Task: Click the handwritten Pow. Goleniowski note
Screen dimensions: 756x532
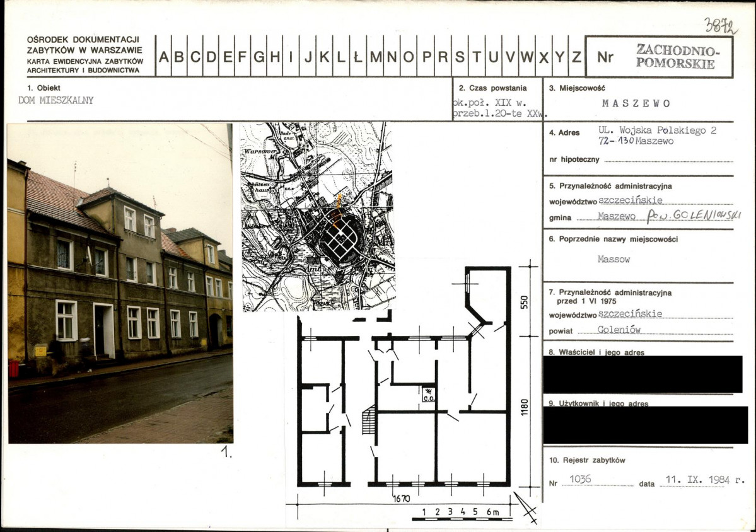Action: tap(694, 216)
